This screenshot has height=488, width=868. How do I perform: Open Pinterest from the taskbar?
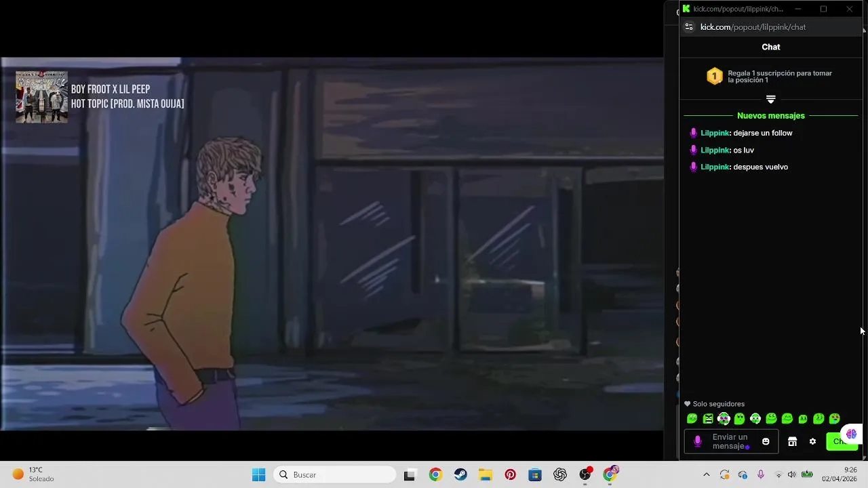pyautogui.click(x=510, y=474)
